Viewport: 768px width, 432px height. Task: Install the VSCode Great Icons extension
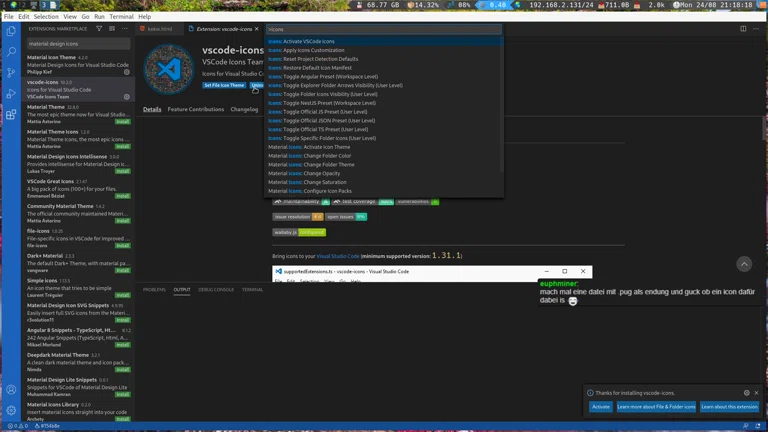122,196
